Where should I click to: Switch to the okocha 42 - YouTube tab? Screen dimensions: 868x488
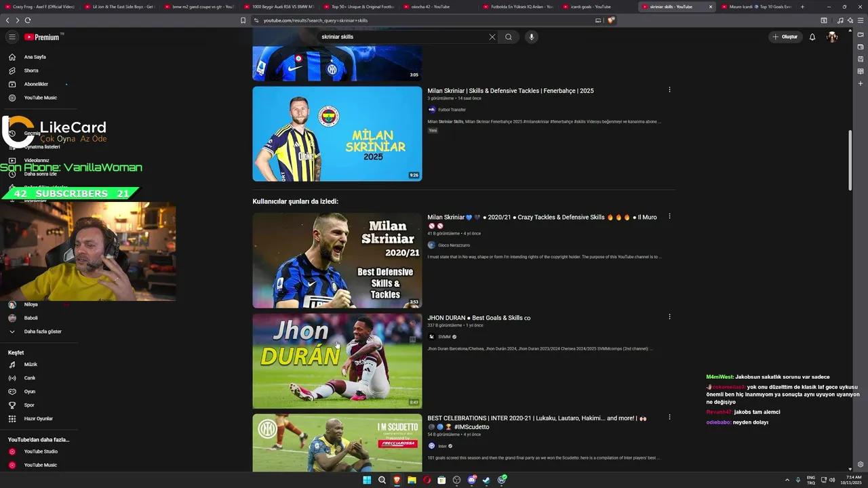(x=438, y=7)
